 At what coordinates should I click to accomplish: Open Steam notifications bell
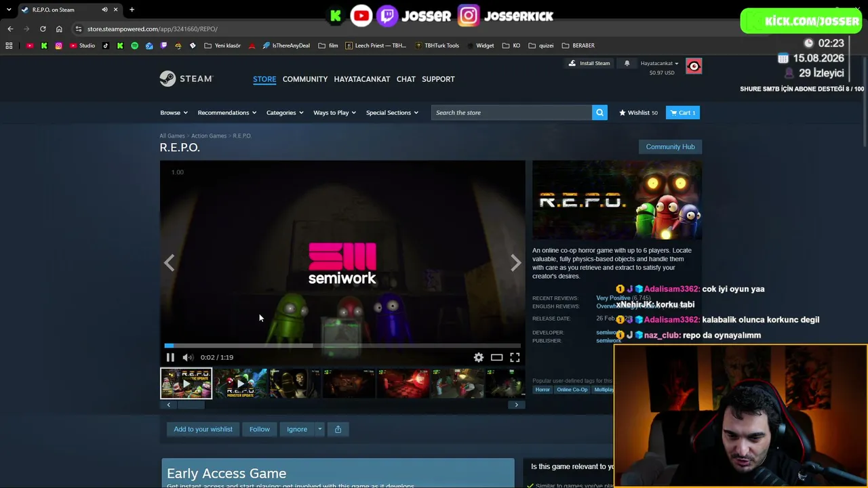click(627, 63)
